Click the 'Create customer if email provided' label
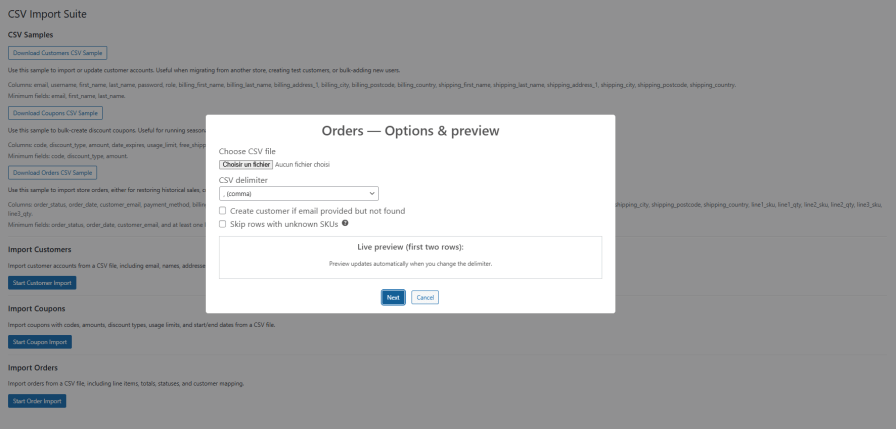The height and width of the screenshot is (429, 896). [x=317, y=211]
